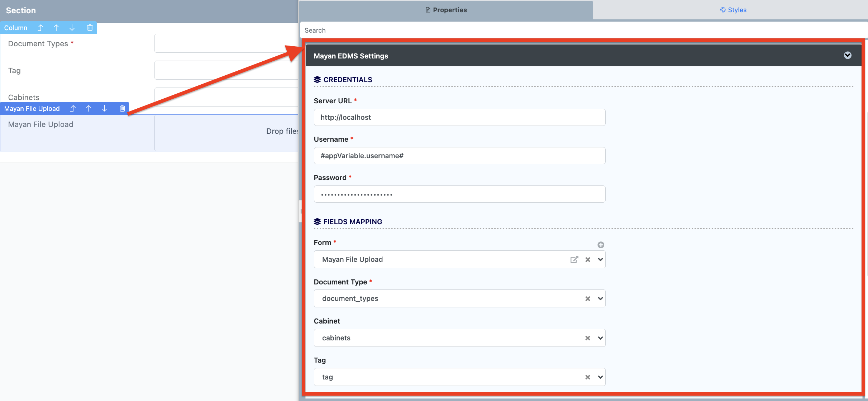This screenshot has height=401, width=868.
Task: Click the Mayan File Upload field label
Action: pos(40,124)
